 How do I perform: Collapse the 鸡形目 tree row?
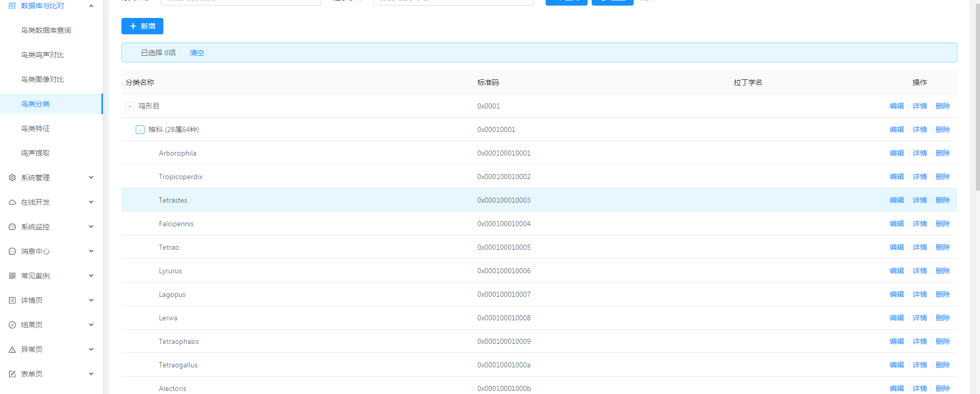click(x=130, y=106)
